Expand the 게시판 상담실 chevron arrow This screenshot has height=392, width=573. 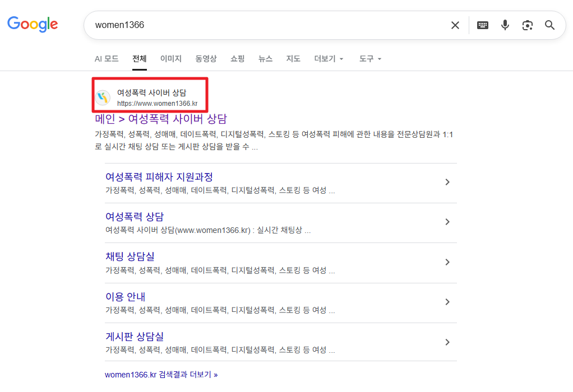click(x=447, y=342)
